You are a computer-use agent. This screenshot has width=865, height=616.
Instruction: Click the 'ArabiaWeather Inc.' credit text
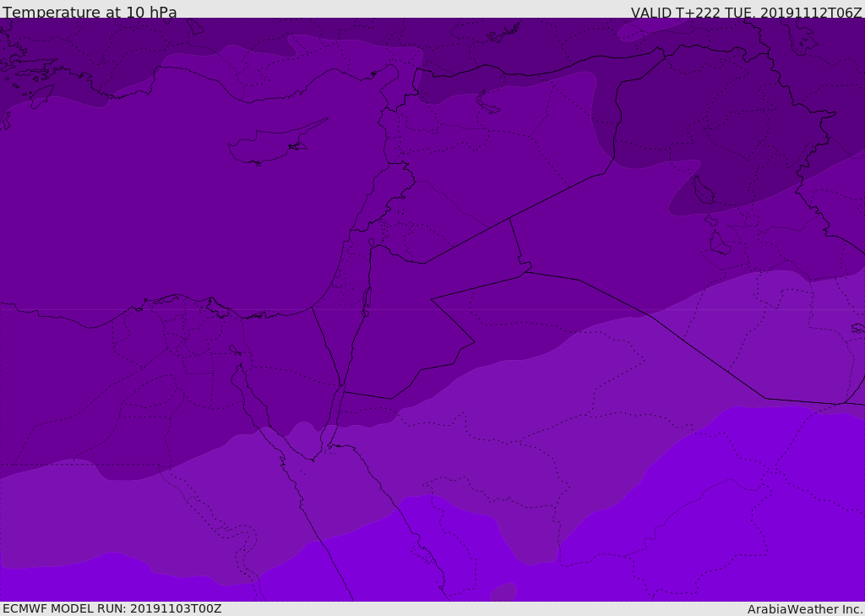pyautogui.click(x=804, y=609)
